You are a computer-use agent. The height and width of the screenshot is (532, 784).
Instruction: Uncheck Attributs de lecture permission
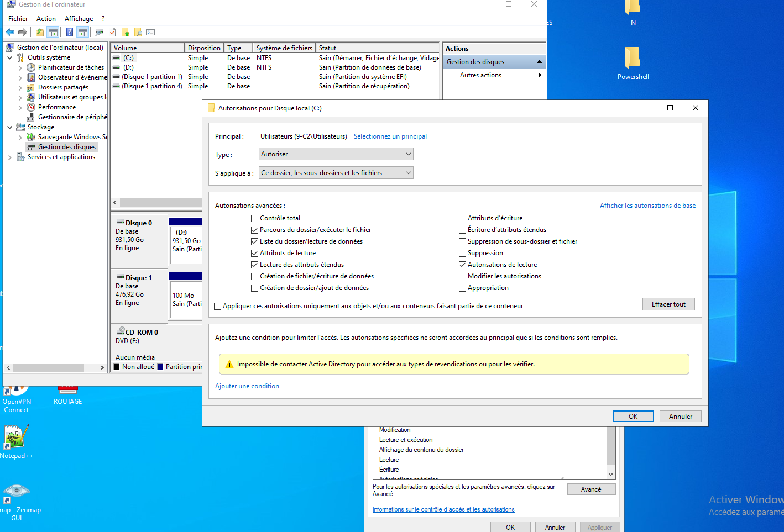tap(255, 253)
